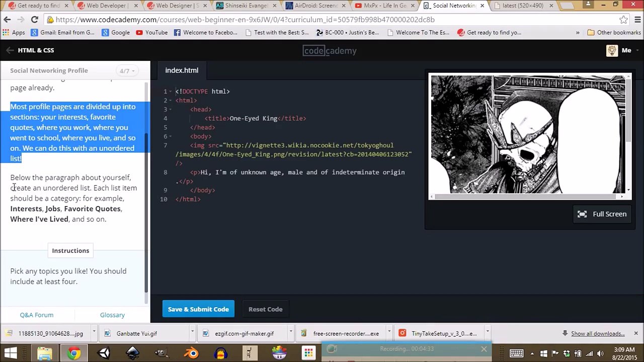Open the YouTube bookmark
Screen dimensions: 644x362
coord(151,32)
